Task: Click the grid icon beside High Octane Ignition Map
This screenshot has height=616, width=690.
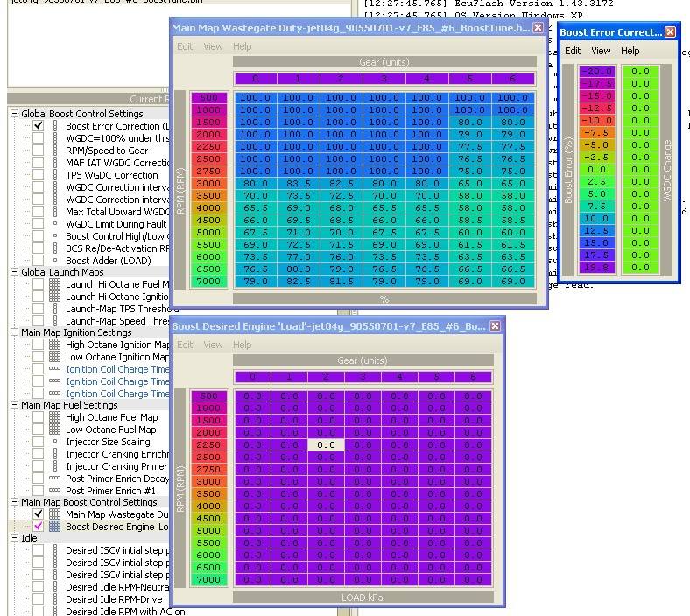Action: coord(54,345)
